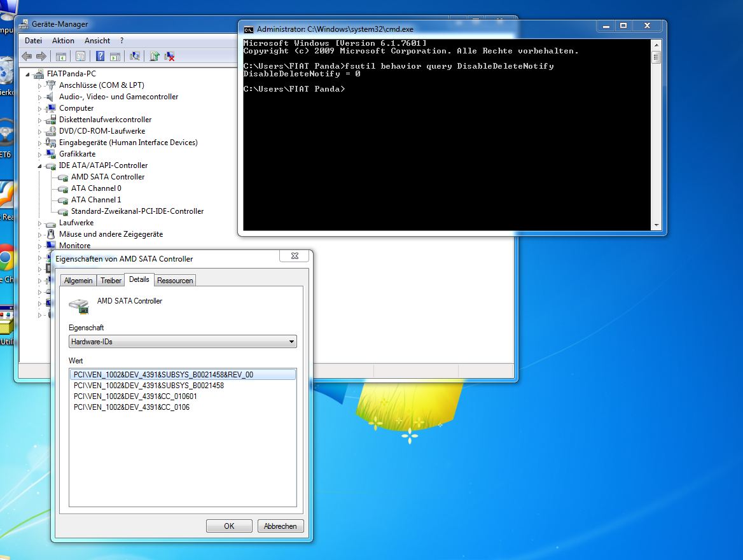Click the Diskettenlaufwerkcontroller icon
Viewport: 743px width, 560px height.
51,120
